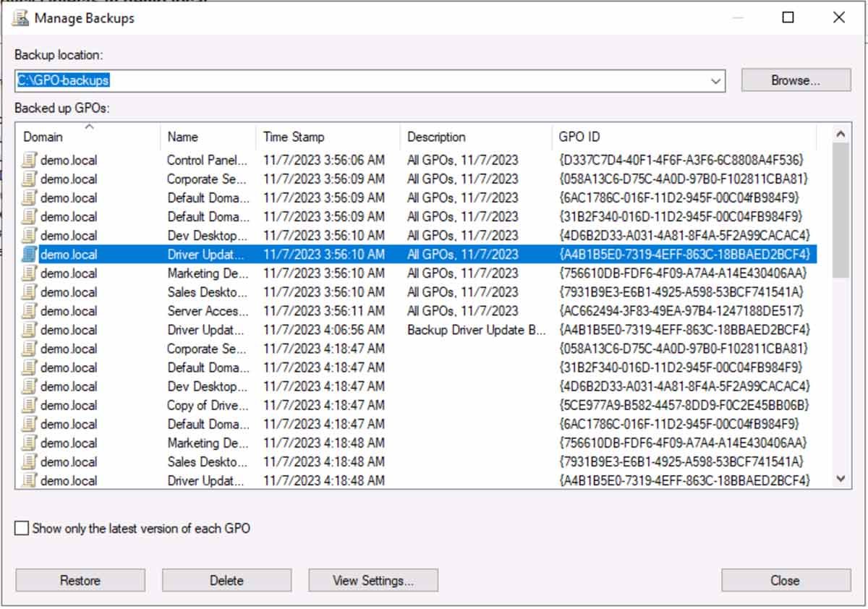Click the Browse button

(x=794, y=80)
